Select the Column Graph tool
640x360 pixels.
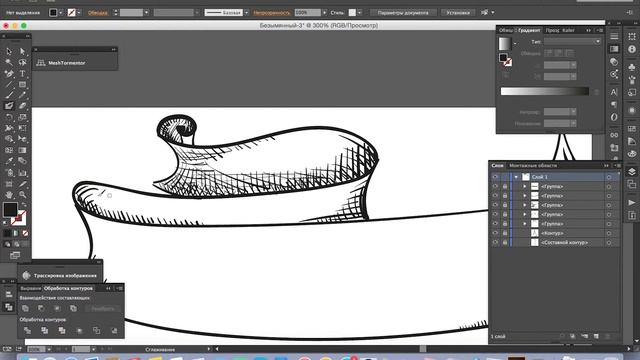22,173
